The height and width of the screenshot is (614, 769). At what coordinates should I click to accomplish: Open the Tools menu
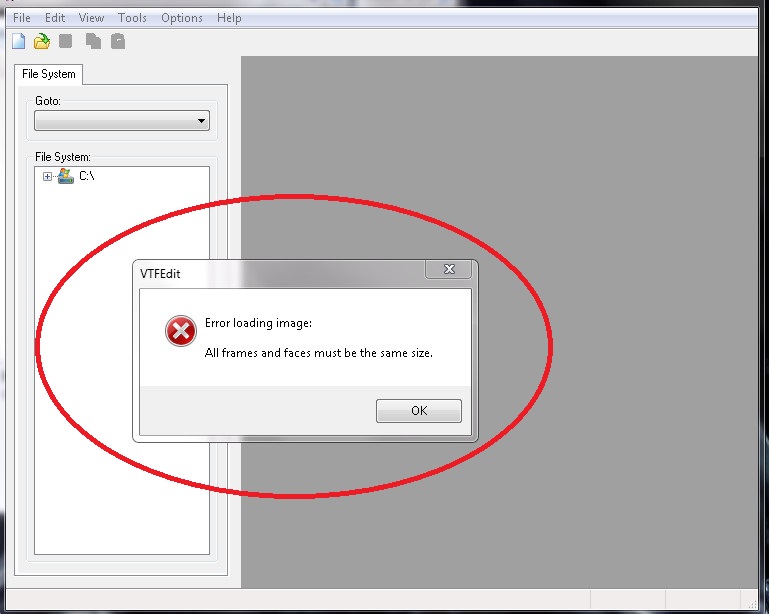click(x=132, y=18)
